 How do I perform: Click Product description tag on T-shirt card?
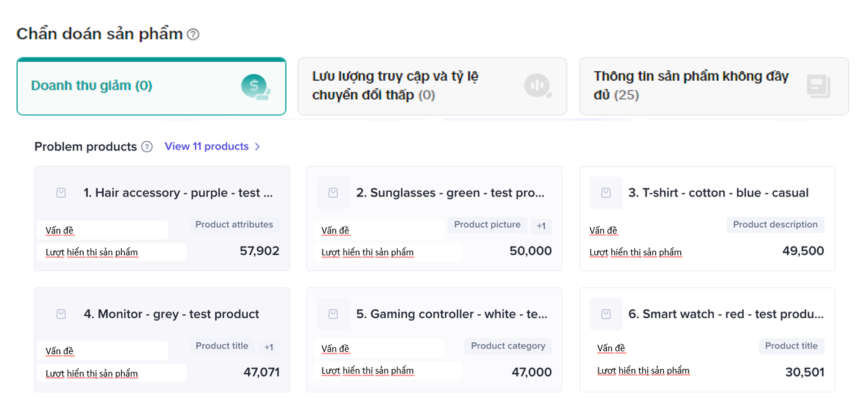(775, 225)
